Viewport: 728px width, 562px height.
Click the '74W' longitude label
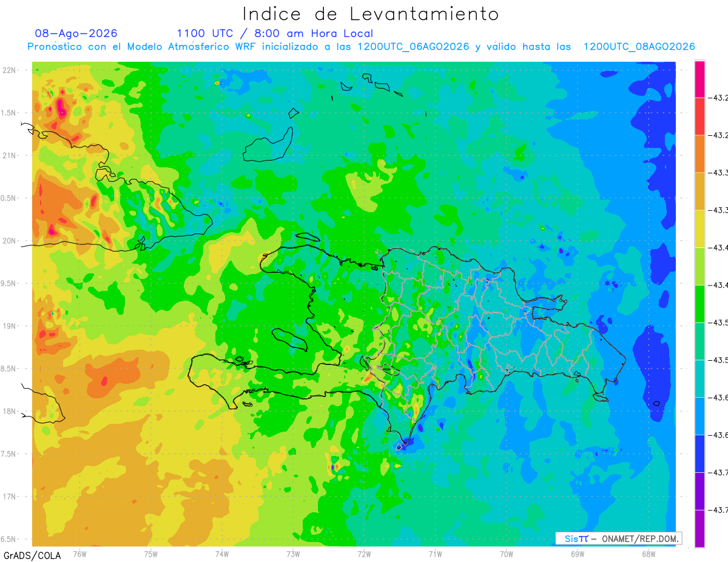click(x=222, y=554)
